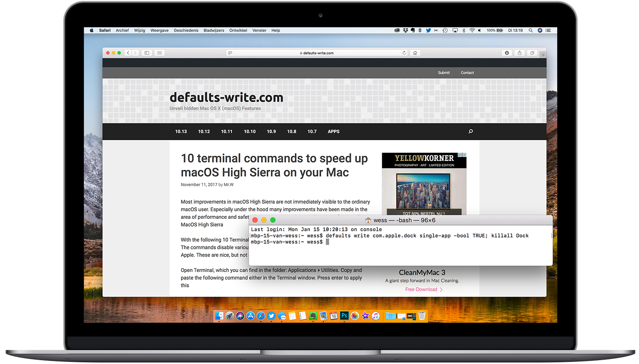Image resolution: width=639 pixels, height=364 pixels.
Task: Open AirPlay display menu bar icon
Action: click(x=455, y=30)
